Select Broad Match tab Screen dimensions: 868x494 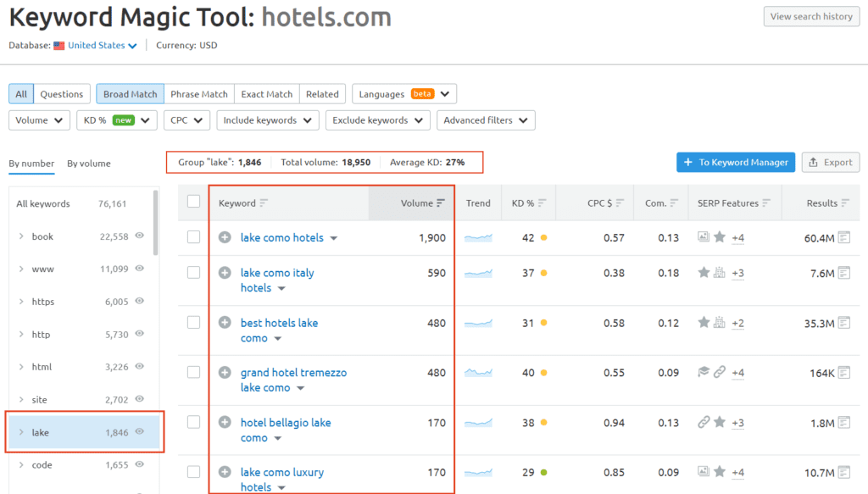tap(130, 94)
